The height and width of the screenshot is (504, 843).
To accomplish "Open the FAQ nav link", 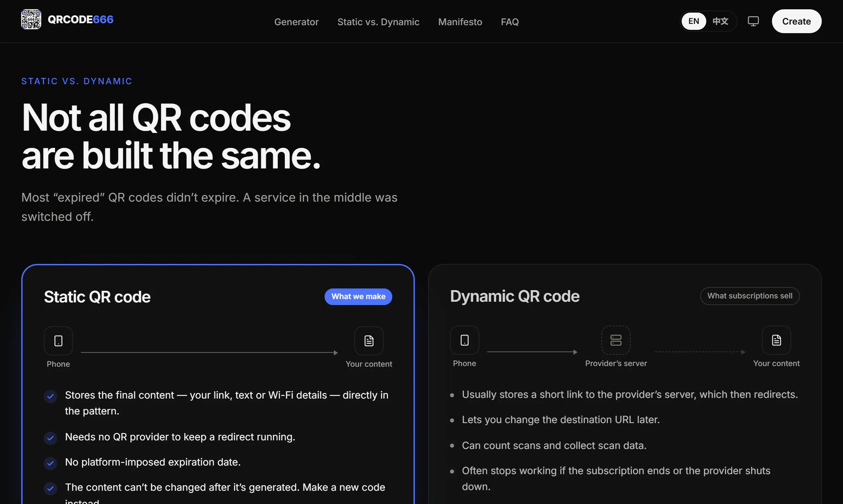I will click(509, 22).
